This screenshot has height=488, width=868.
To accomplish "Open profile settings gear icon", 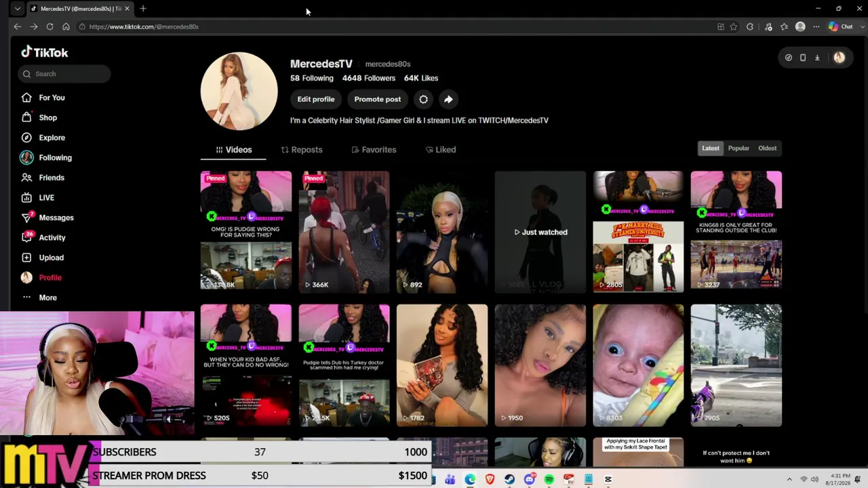I will coord(423,99).
